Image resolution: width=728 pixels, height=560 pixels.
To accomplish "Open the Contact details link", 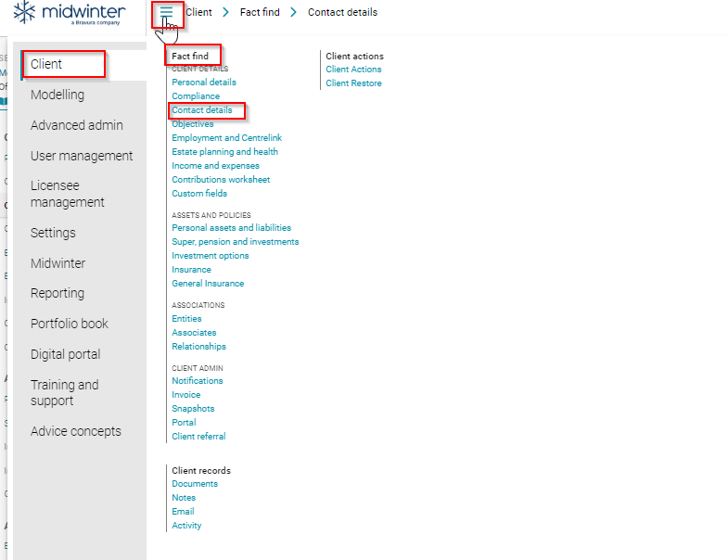I will pyautogui.click(x=202, y=110).
